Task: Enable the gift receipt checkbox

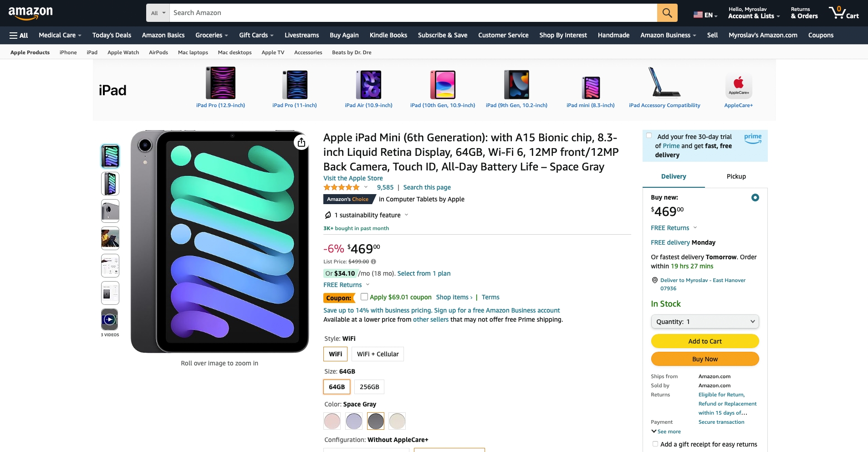Action: pyautogui.click(x=655, y=444)
